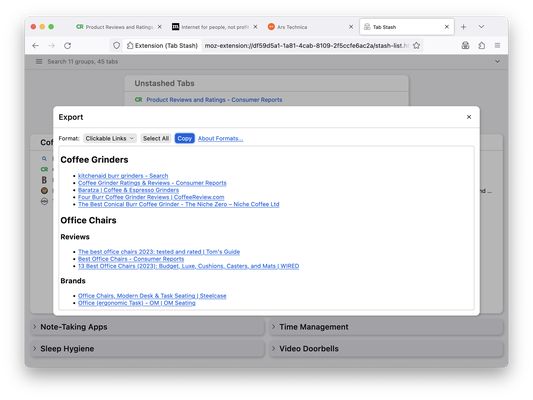Close the Ars Technica tab

pyautogui.click(x=351, y=27)
